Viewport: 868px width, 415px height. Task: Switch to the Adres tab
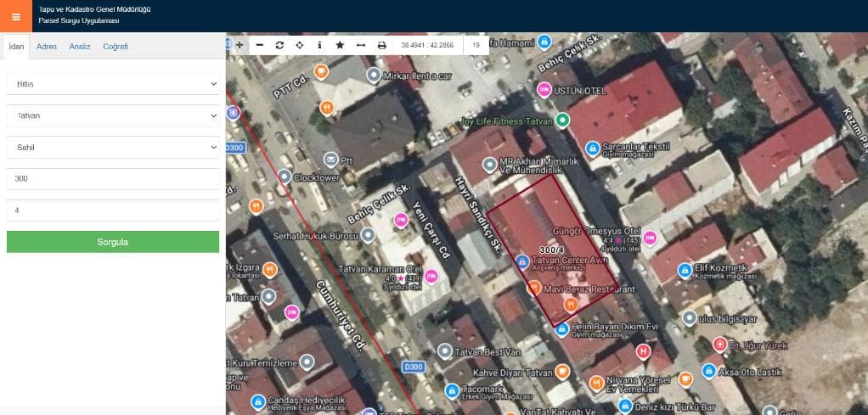coord(47,47)
